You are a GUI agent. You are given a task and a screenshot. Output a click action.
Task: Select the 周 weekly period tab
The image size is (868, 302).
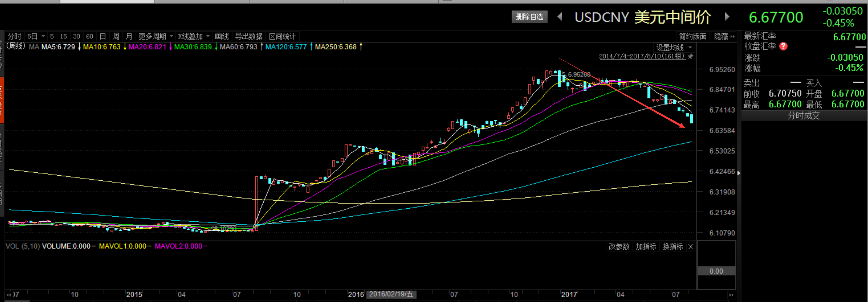pos(116,36)
